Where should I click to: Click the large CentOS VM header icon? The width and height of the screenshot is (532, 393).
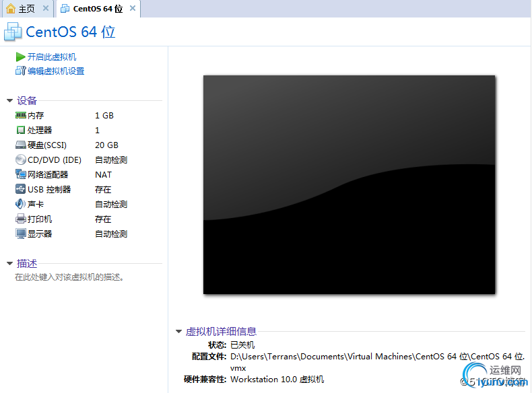(13, 32)
